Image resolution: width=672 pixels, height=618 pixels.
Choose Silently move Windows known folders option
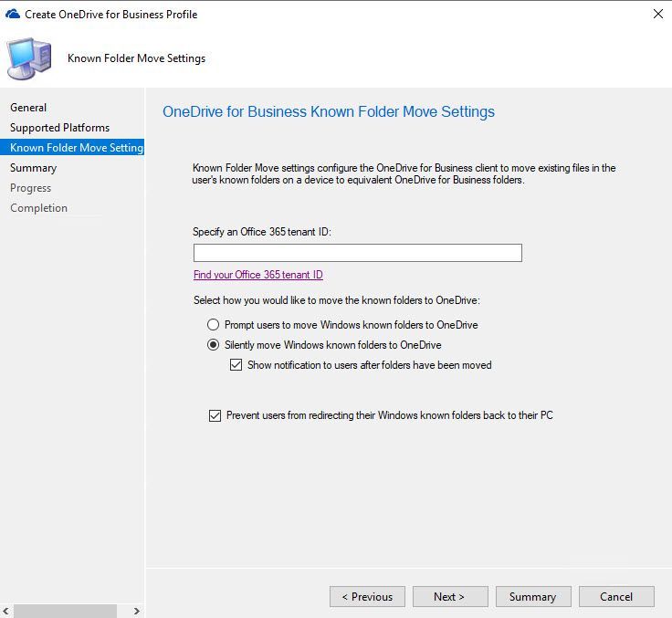tap(214, 345)
